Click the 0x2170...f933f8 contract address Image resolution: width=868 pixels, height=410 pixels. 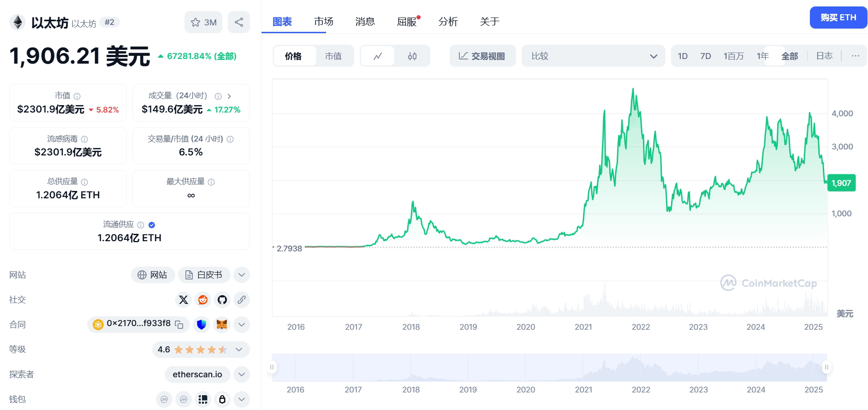[138, 323]
